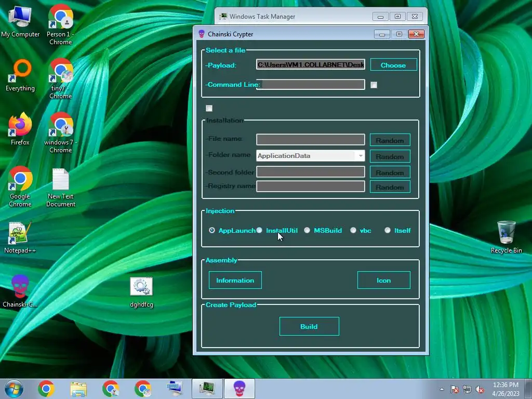Click the keyboard and monitor taskbar icon

(x=175, y=389)
